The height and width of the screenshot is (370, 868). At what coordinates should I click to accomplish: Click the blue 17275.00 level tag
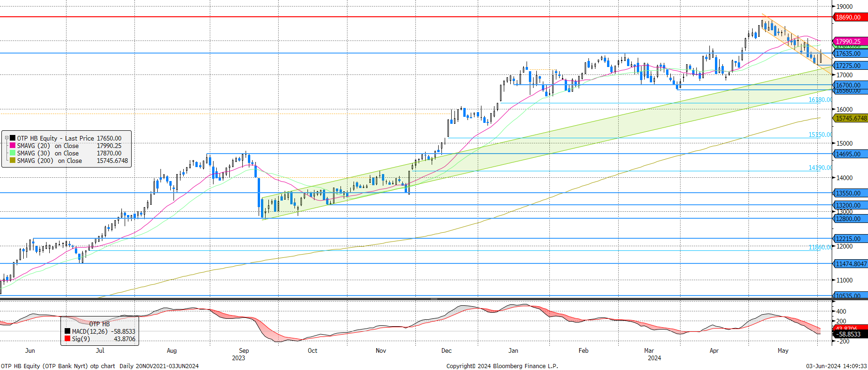tap(851, 66)
